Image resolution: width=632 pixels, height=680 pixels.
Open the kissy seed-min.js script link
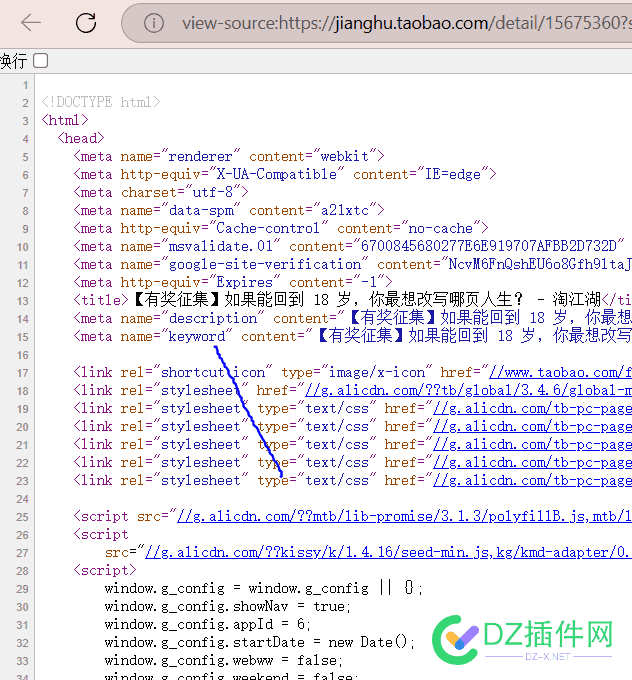click(x=388, y=552)
